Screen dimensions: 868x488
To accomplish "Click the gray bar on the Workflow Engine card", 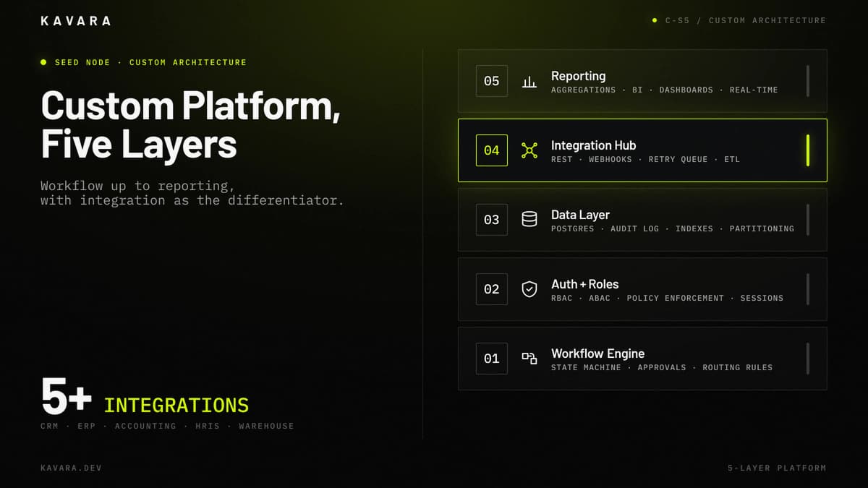I will coord(808,359).
